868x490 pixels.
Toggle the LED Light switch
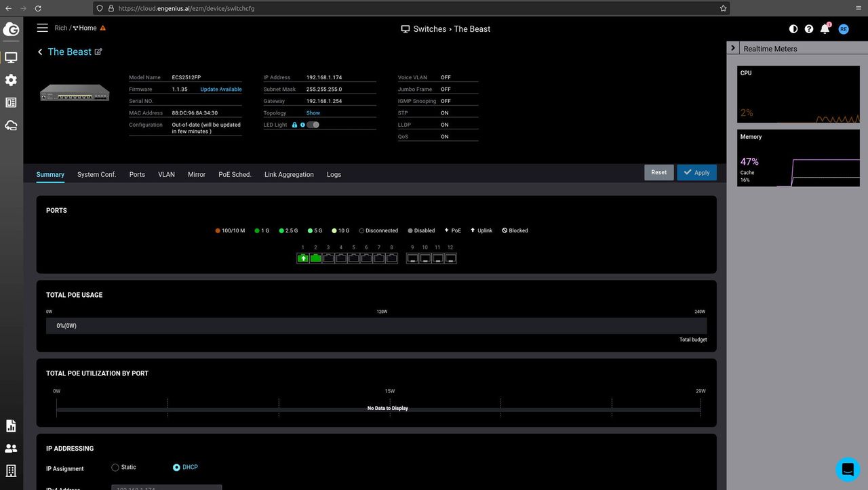313,125
